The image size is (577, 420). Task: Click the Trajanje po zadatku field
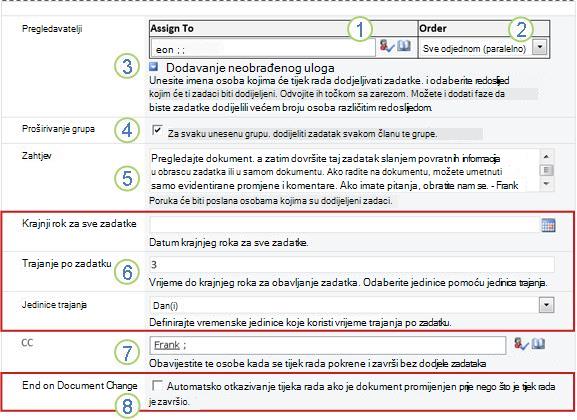pos(351,264)
